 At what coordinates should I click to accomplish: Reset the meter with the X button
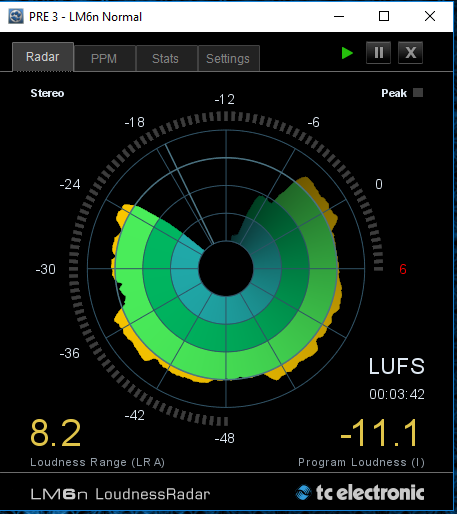[411, 53]
